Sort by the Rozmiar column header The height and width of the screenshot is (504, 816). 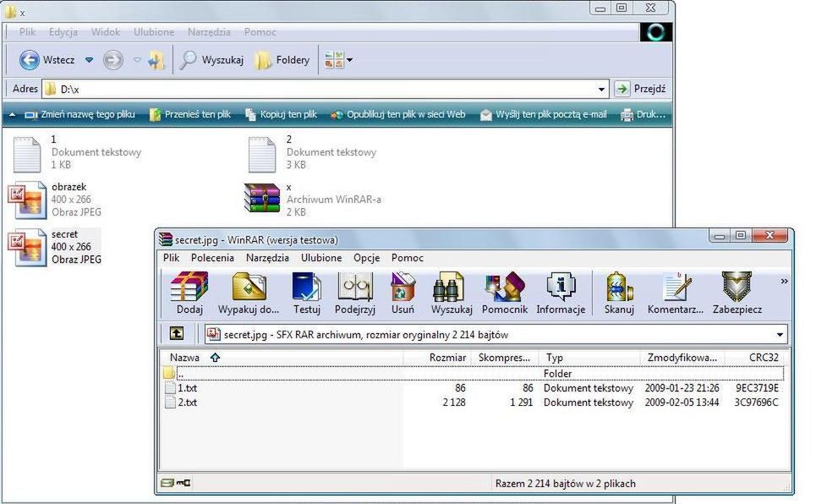click(436, 357)
